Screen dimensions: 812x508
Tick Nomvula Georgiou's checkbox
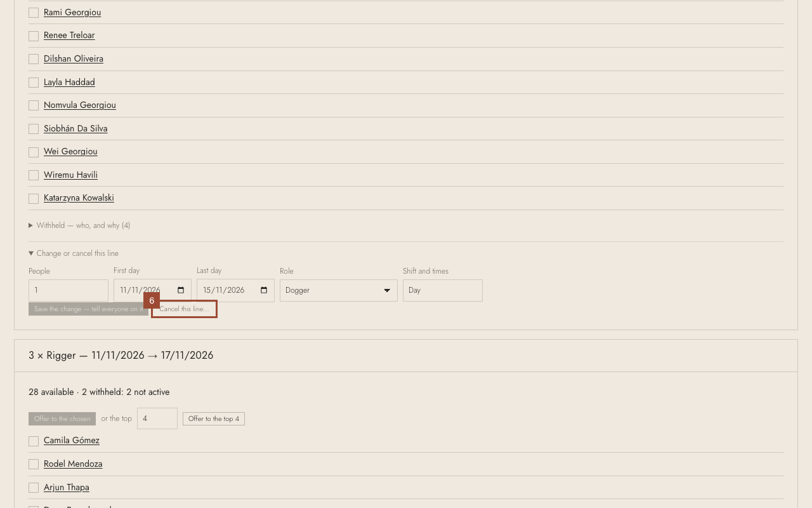pos(34,105)
